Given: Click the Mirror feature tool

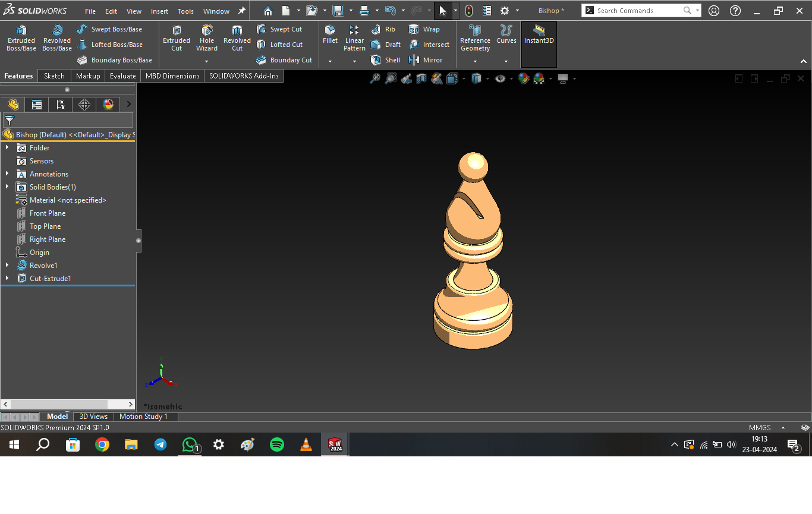Looking at the screenshot, I should point(426,60).
